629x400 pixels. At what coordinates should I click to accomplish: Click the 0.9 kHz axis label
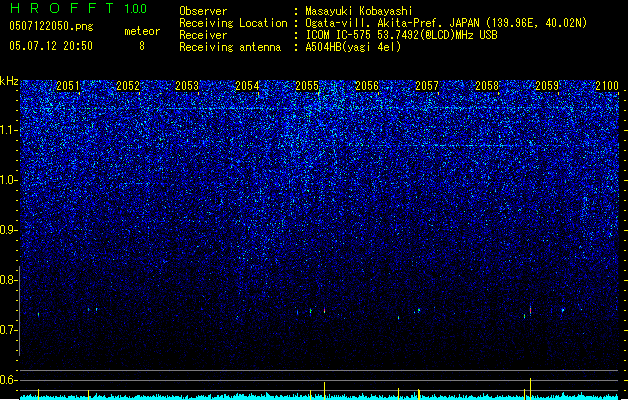[8, 230]
